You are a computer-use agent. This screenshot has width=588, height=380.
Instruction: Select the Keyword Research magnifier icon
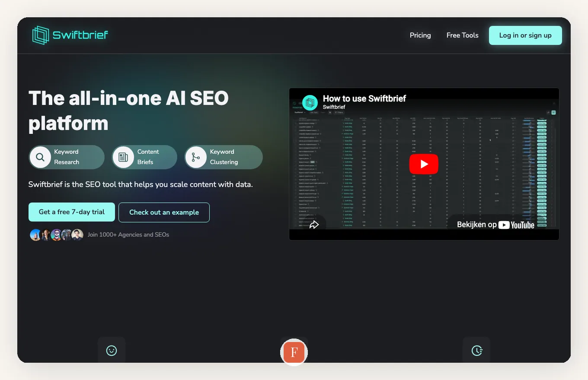point(40,157)
